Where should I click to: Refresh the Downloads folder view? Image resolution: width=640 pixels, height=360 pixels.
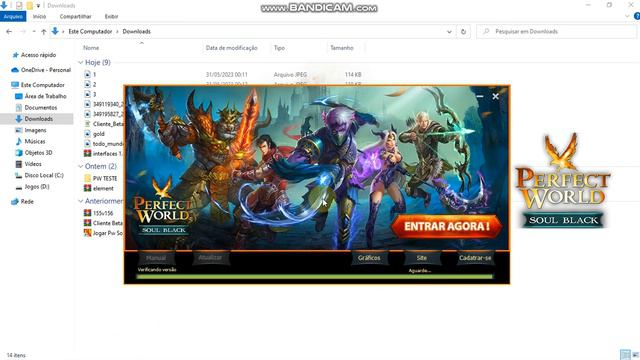pyautogui.click(x=463, y=31)
